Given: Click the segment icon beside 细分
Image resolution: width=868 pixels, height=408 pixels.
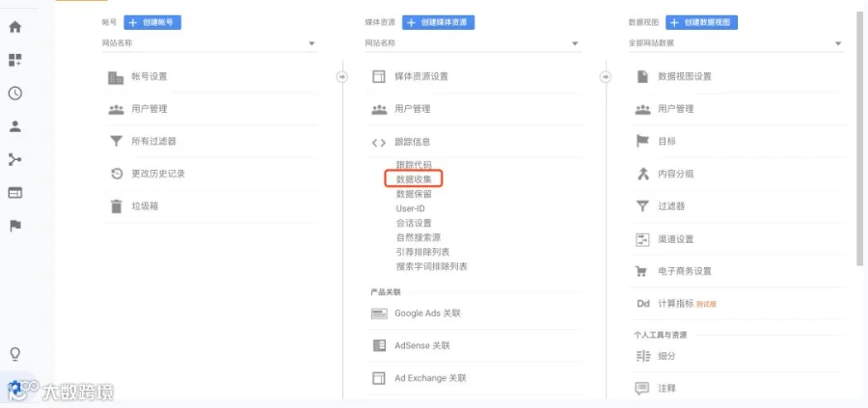Looking at the screenshot, I should [642, 356].
